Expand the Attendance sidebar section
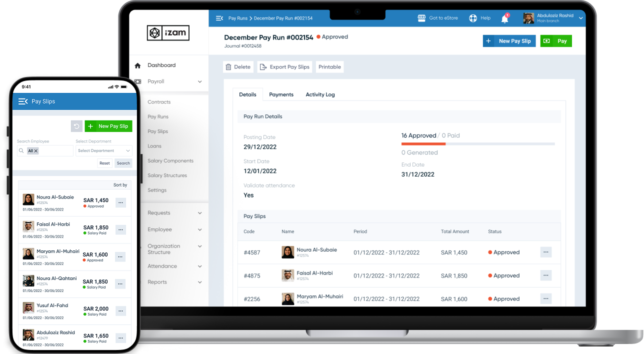644x354 pixels. [x=199, y=266]
